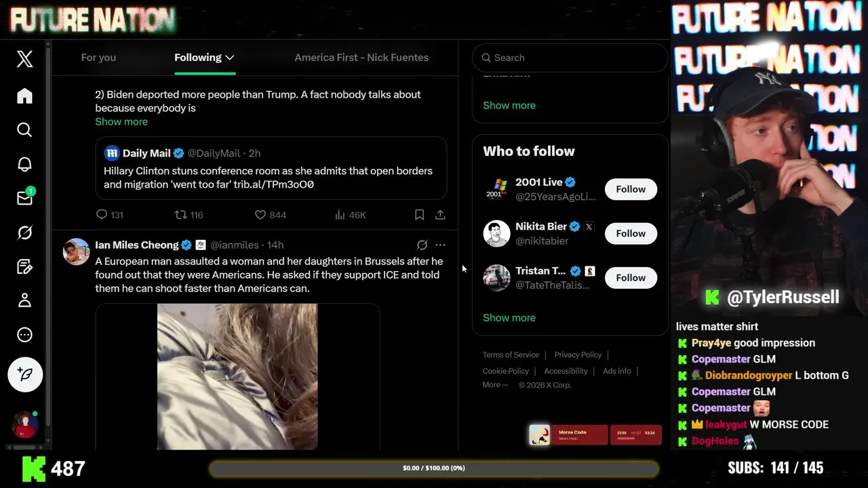Open Privacy Policy link

coord(578,354)
